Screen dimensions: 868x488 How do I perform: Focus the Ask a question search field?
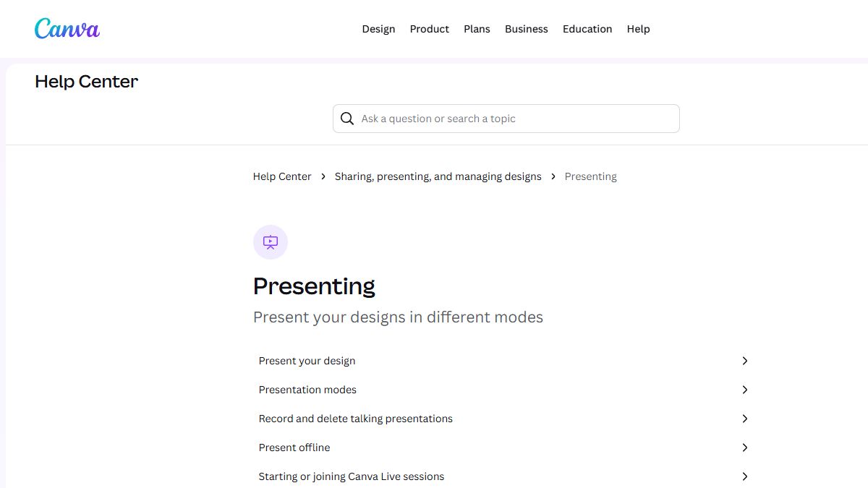coord(506,119)
